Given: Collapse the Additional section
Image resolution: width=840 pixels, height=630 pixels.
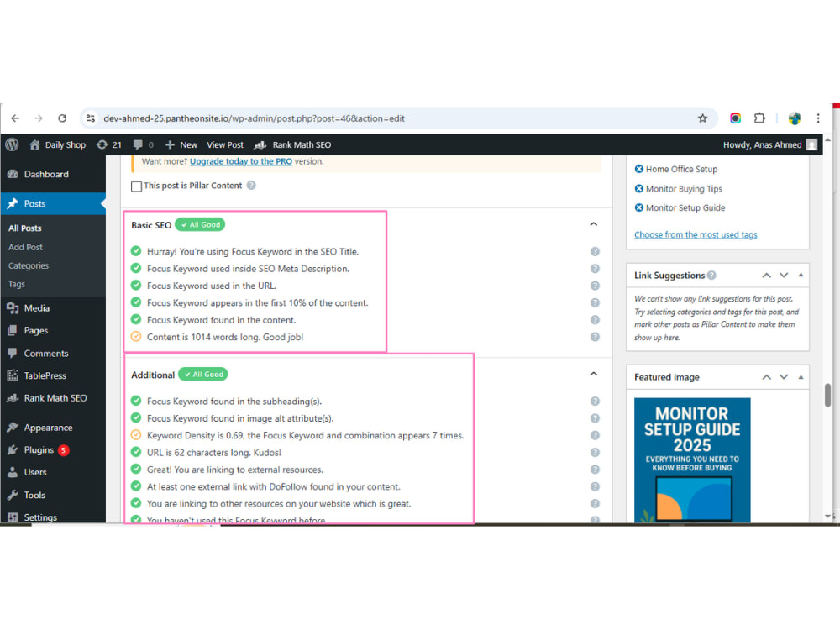Looking at the screenshot, I should (594, 374).
